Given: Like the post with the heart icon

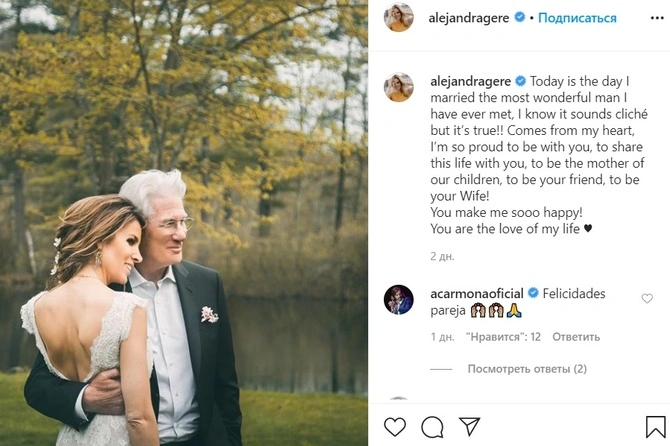Looking at the screenshot, I should point(395,427).
